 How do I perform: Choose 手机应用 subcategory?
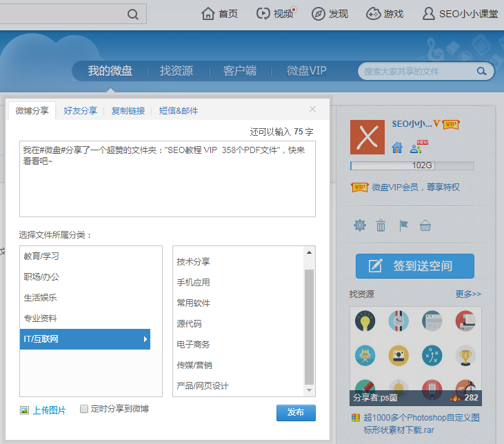click(193, 282)
